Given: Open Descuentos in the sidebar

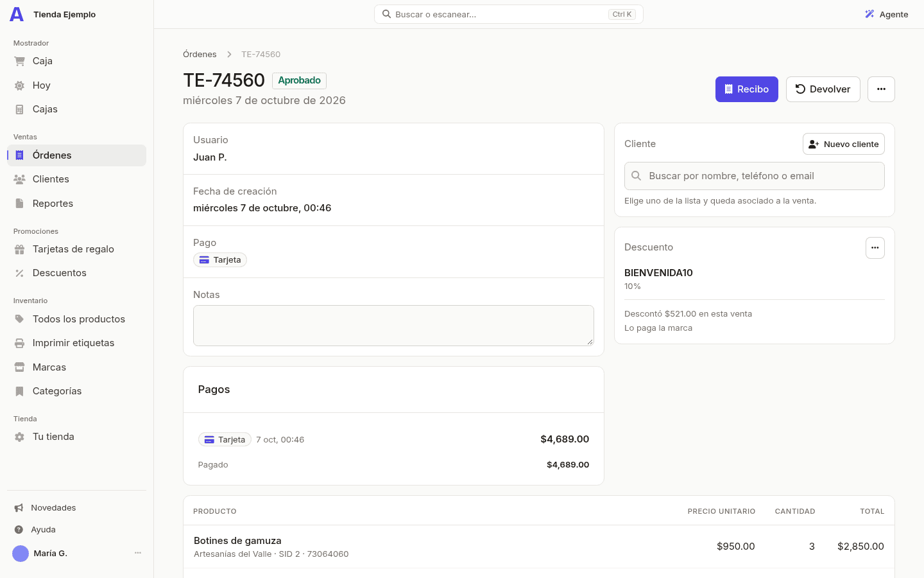Looking at the screenshot, I should (x=77, y=273).
